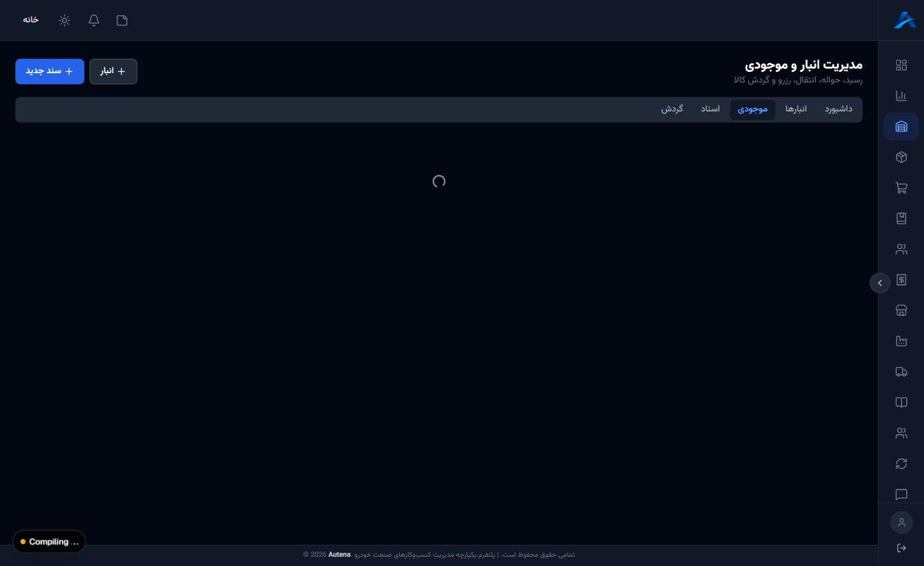Switch to the داشبورد tab
Image resolution: width=924 pixels, height=566 pixels.
point(838,110)
